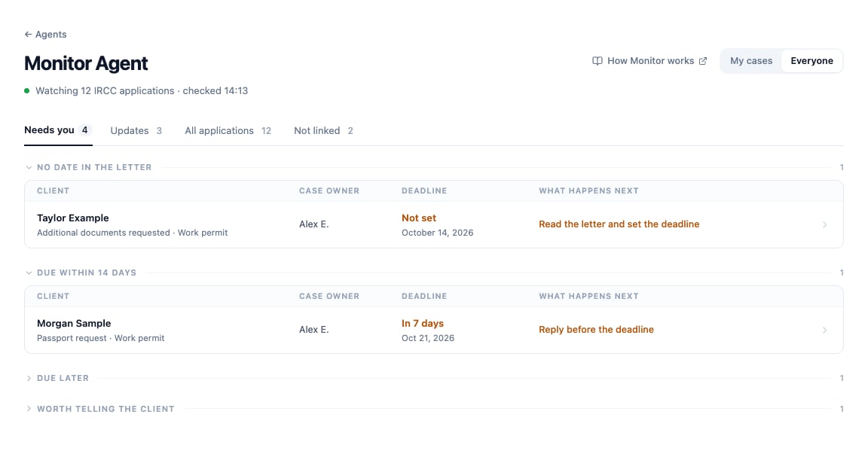Switch filter to My cases
868x457 pixels.
pyautogui.click(x=750, y=61)
